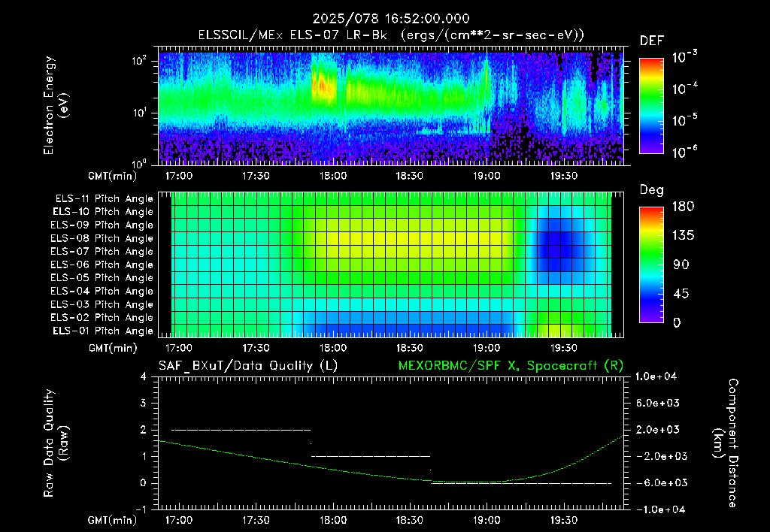Click the Electron Energy (eV) axis label
This screenshot has width=770, height=532.
click(x=56, y=105)
